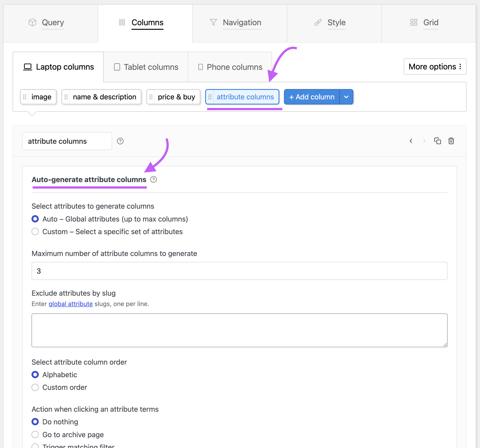Viewport: 480px width, 448px height.
Task: Choose the Custom order radio button
Action: (35, 387)
